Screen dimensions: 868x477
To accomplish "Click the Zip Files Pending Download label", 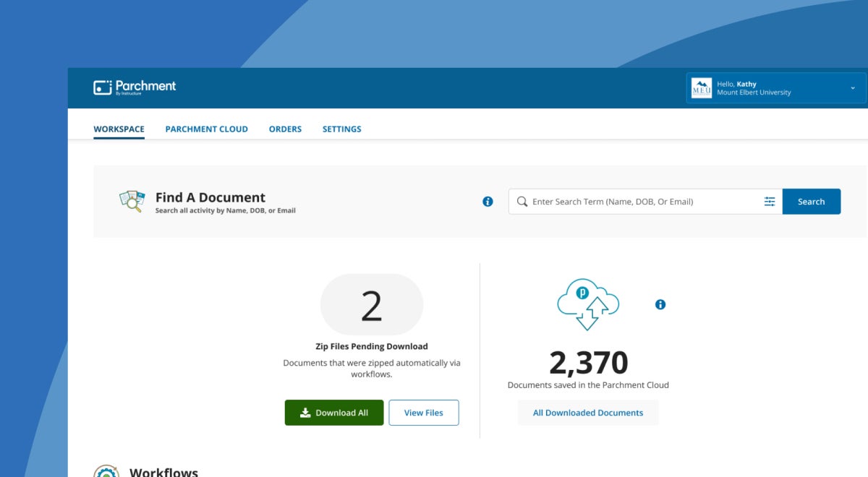I will [x=372, y=346].
